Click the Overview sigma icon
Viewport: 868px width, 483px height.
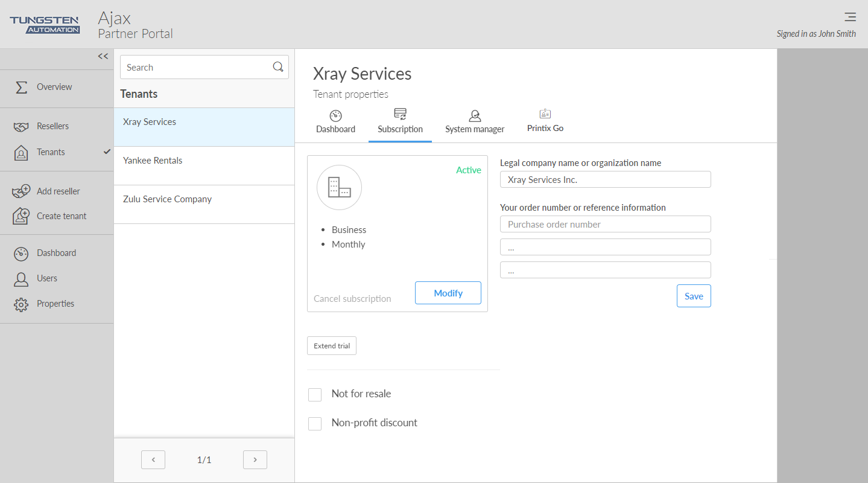[x=21, y=87]
